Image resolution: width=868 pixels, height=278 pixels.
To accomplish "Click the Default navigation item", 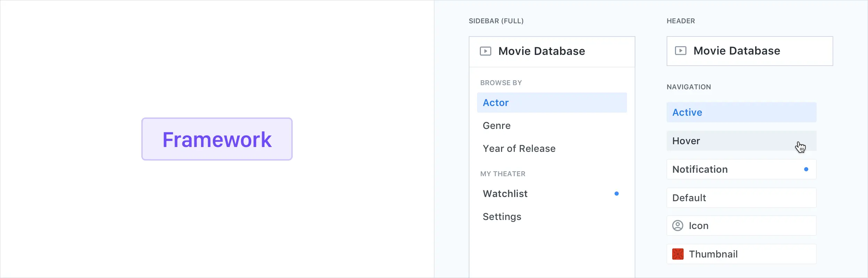I will (689, 198).
